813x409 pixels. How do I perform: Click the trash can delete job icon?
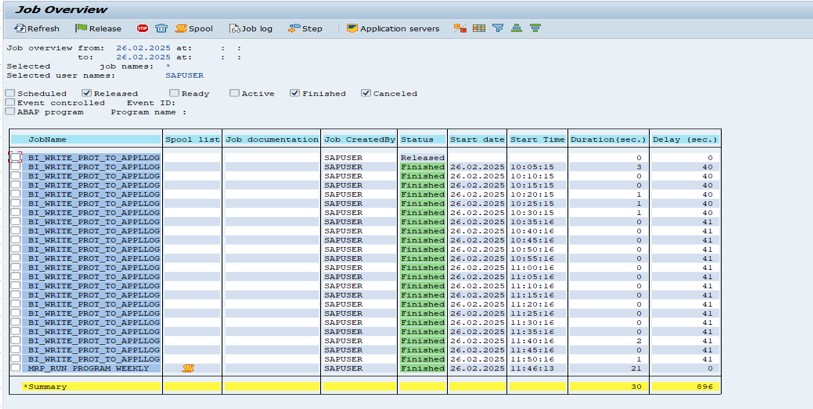coord(162,29)
